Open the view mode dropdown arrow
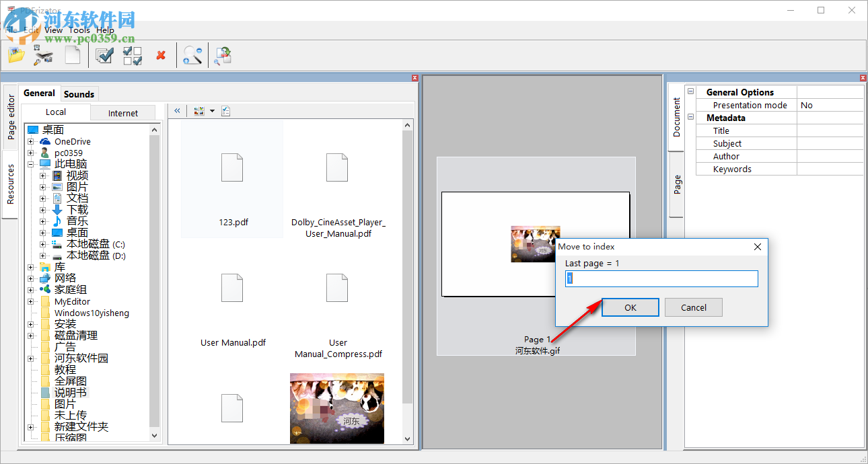The height and width of the screenshot is (464, 868). click(x=212, y=111)
